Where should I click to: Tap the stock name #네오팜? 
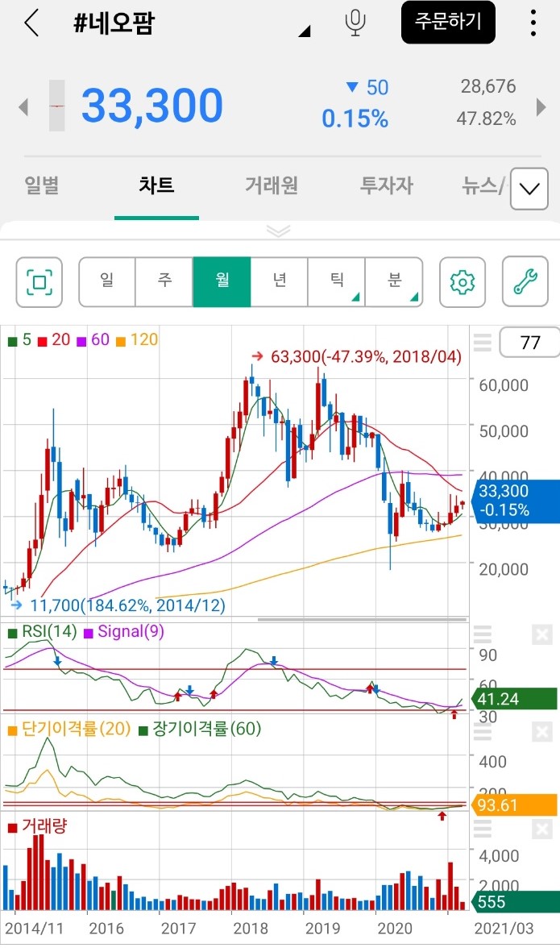(x=114, y=23)
